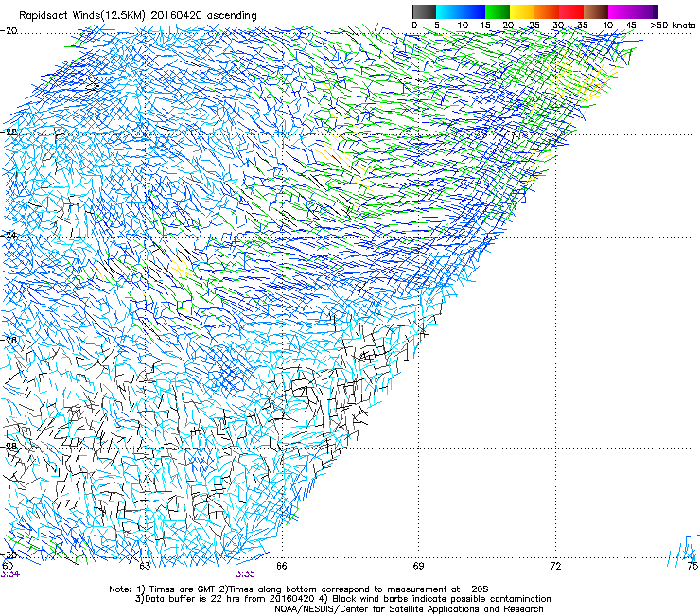
Task: Click the purple "3:35" time stamp
Action: (x=246, y=574)
